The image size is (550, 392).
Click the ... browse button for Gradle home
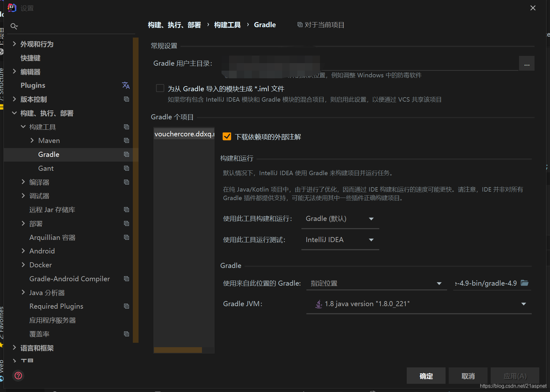pos(527,63)
